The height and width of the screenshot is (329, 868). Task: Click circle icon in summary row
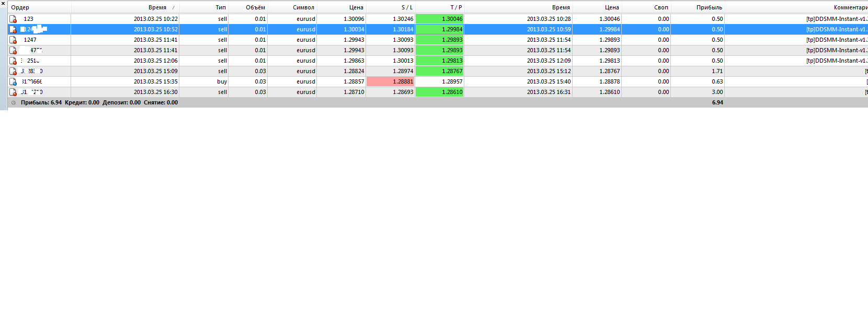[14, 102]
